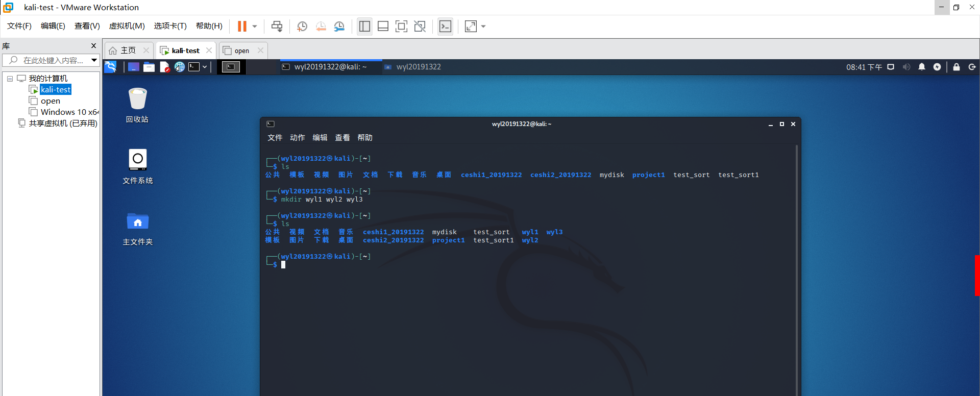Viewport: 980px width, 396px height.
Task: Lock the screen with the padlock icon
Action: click(957, 67)
